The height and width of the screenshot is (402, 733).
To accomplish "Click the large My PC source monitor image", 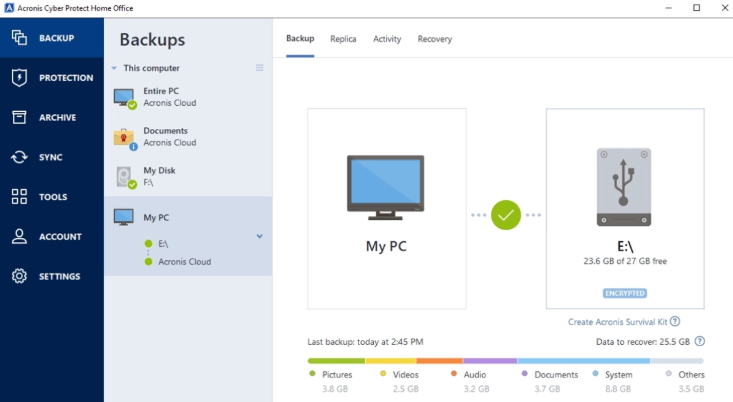I will click(x=386, y=187).
